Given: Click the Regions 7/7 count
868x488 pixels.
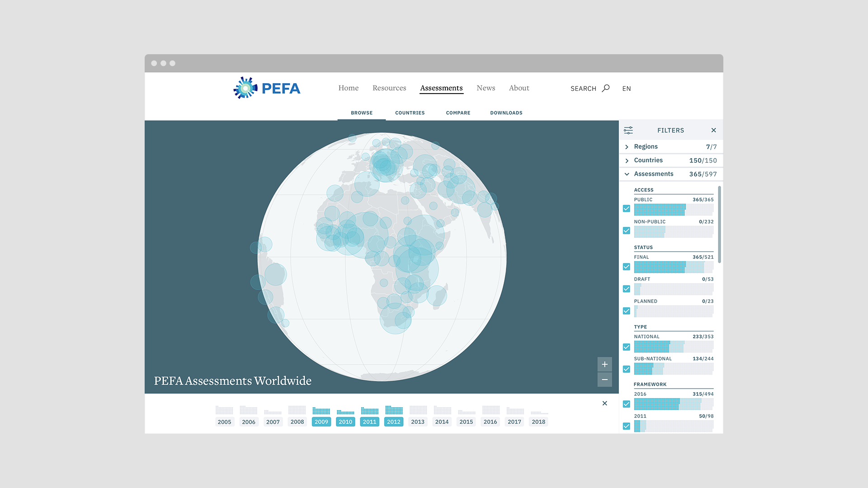Looking at the screenshot, I should coord(711,147).
